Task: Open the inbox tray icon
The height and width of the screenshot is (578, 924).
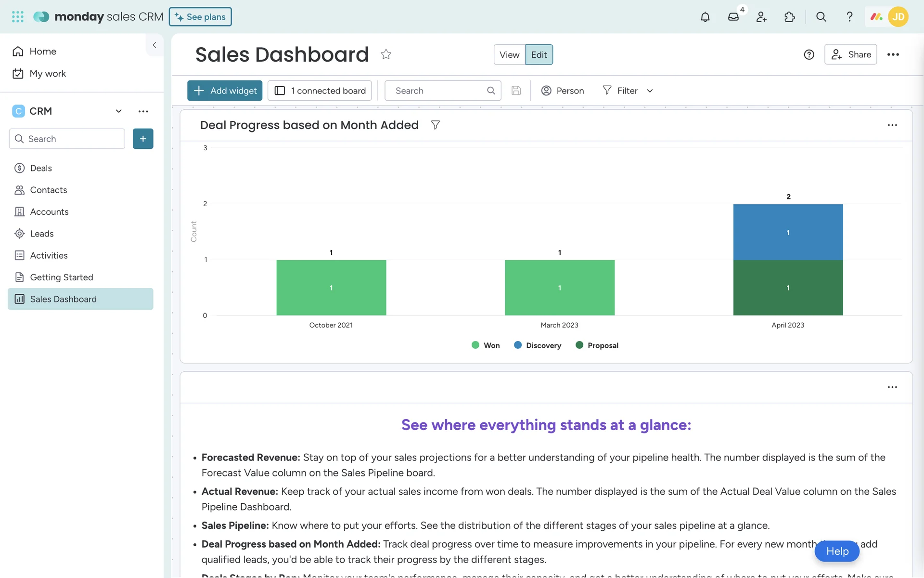Action: [733, 17]
